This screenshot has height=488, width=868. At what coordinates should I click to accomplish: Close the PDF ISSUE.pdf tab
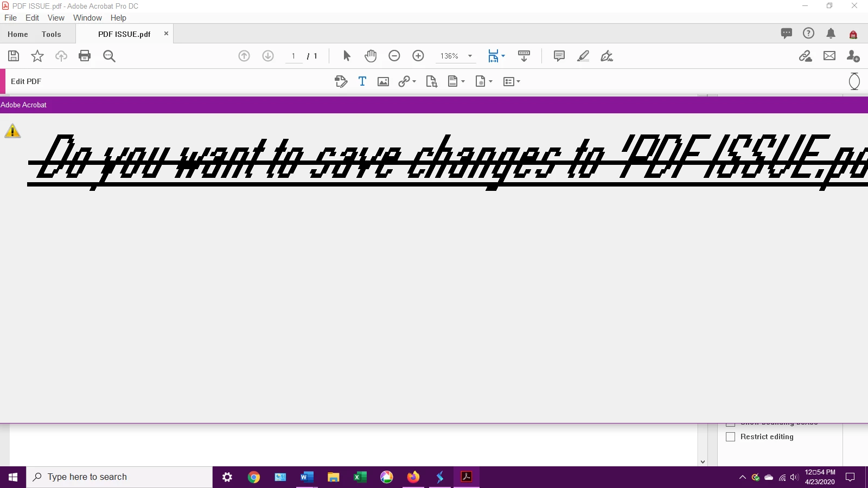166,34
